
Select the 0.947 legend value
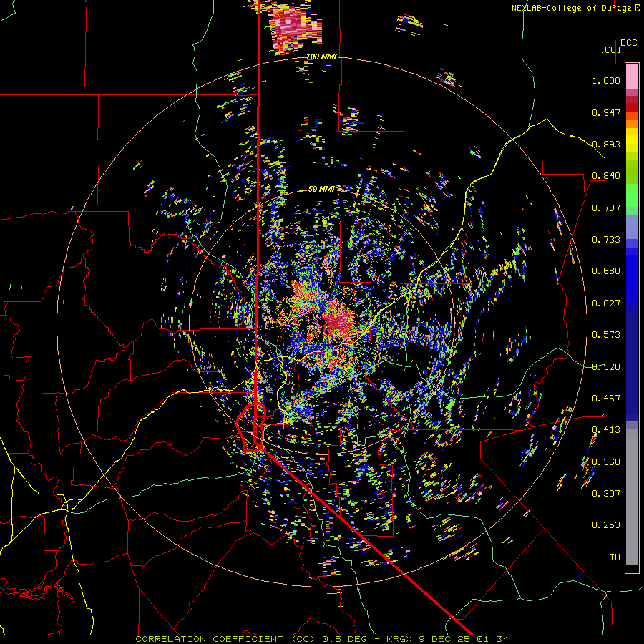point(606,112)
